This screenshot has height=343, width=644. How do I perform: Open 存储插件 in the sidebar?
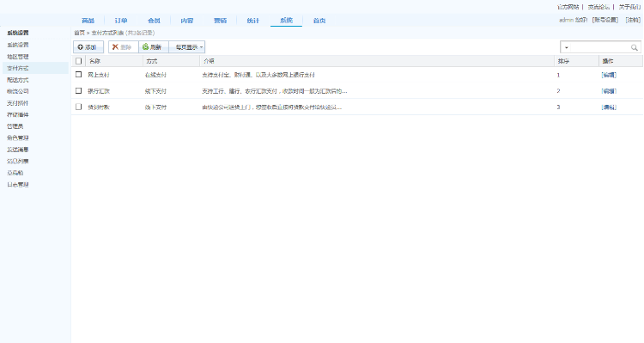[18, 114]
